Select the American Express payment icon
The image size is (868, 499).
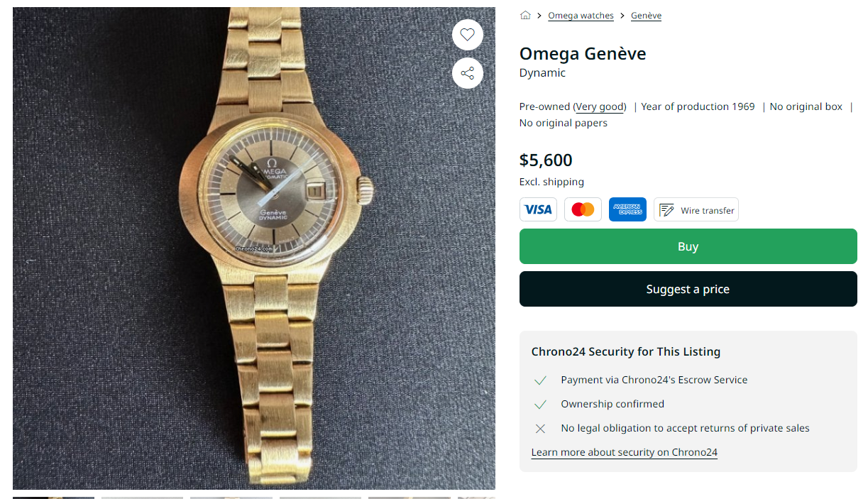point(627,209)
